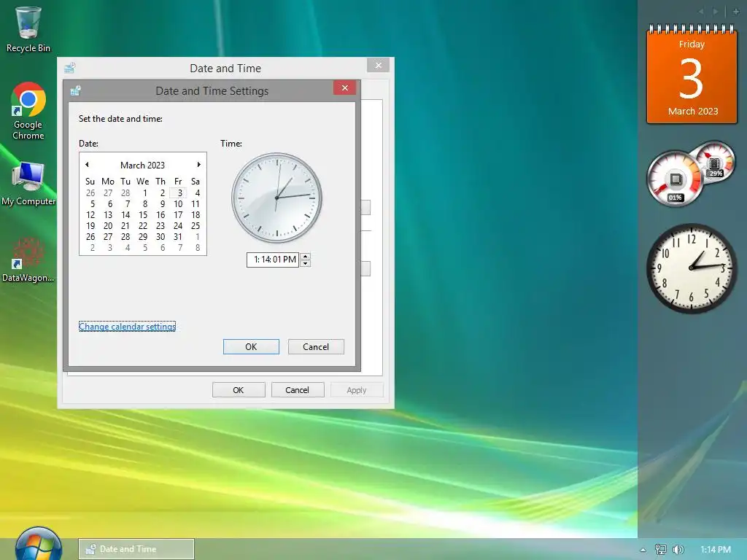Click the sidebar add gadget plus button
The width and height of the screenshot is (747, 560).
tap(735, 12)
